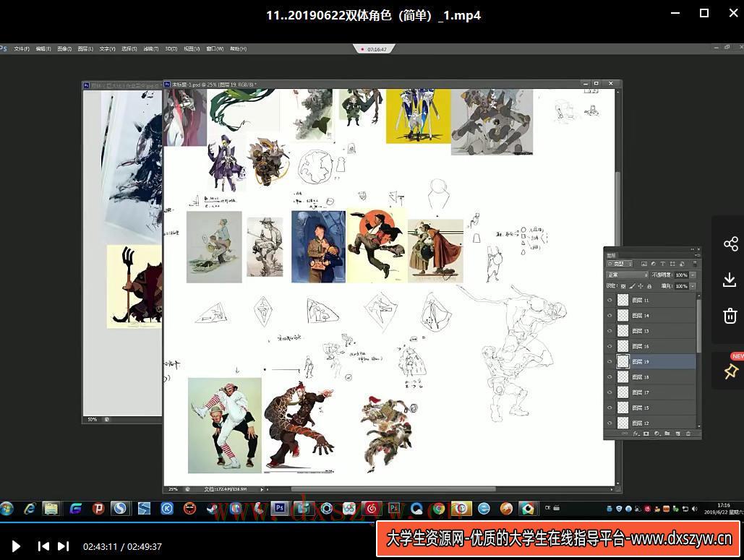The width and height of the screenshot is (744, 560).
Task: Skip to the previous video
Action: coord(43,546)
